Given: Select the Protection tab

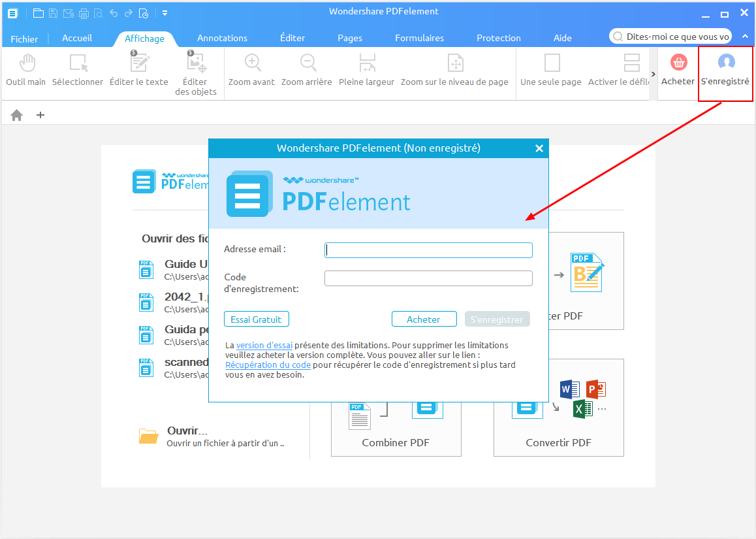Looking at the screenshot, I should tap(499, 38).
